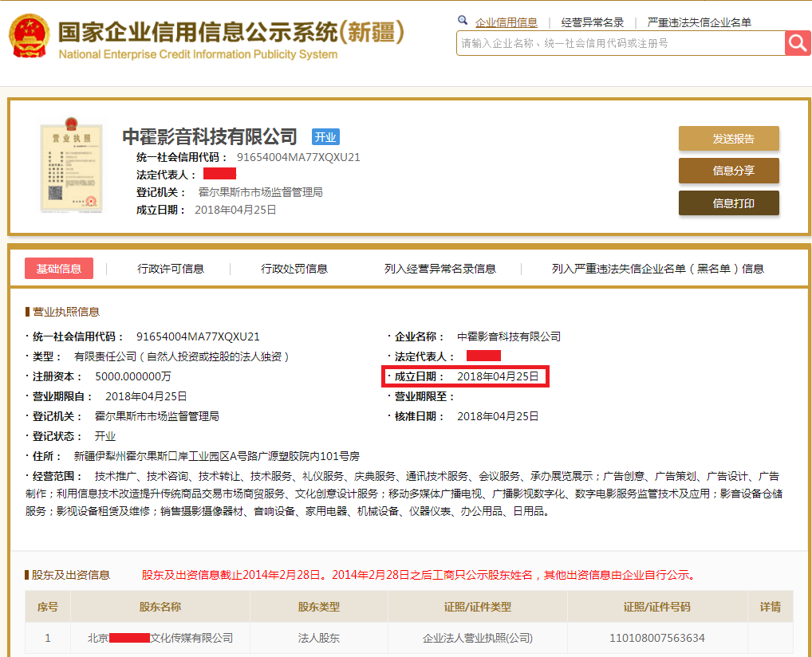Click header credit code 91654004MA77XQXU21
812x657 pixels.
298,157
